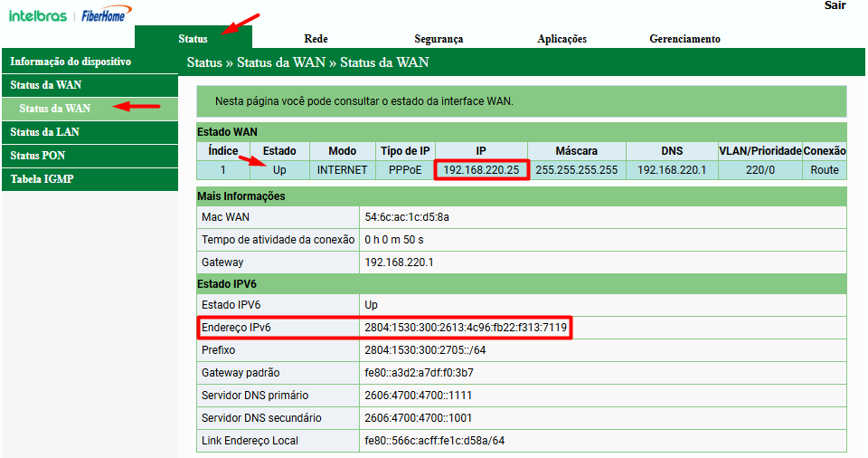The height and width of the screenshot is (458, 868).
Task: Click secondary DNS server 2606:4700:4700::1001
Action: pyautogui.click(x=418, y=418)
